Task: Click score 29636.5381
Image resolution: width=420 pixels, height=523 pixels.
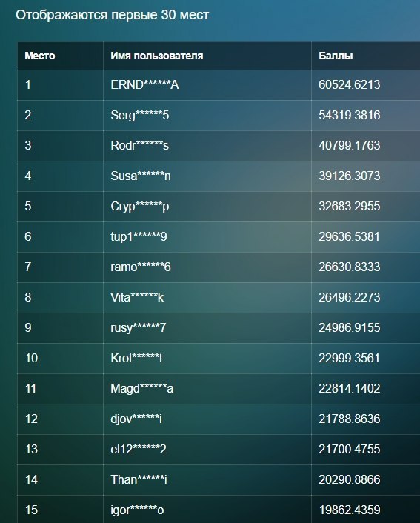Action: tap(350, 236)
